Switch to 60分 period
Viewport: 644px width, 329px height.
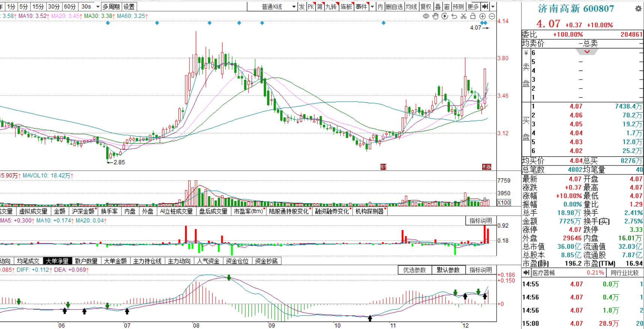click(x=70, y=7)
